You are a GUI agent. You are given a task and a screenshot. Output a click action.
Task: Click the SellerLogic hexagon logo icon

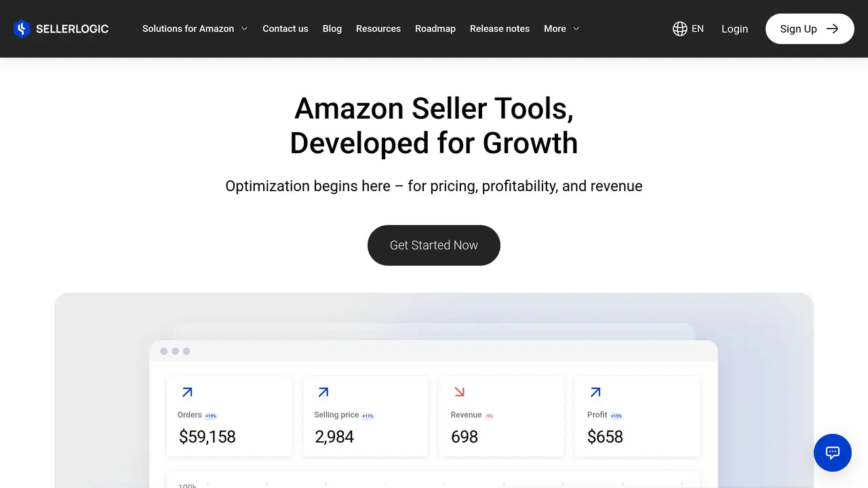coord(22,28)
